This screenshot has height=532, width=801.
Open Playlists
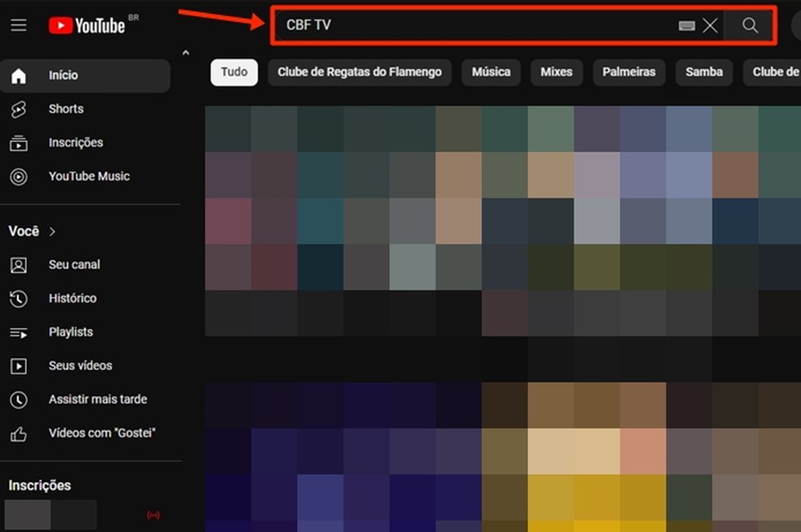click(71, 332)
